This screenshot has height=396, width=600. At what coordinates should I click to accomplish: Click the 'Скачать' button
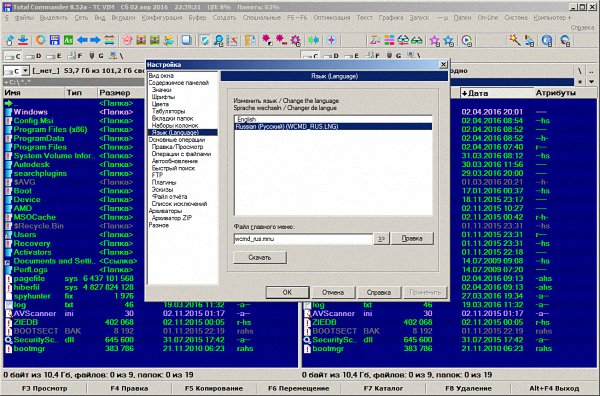click(x=260, y=257)
